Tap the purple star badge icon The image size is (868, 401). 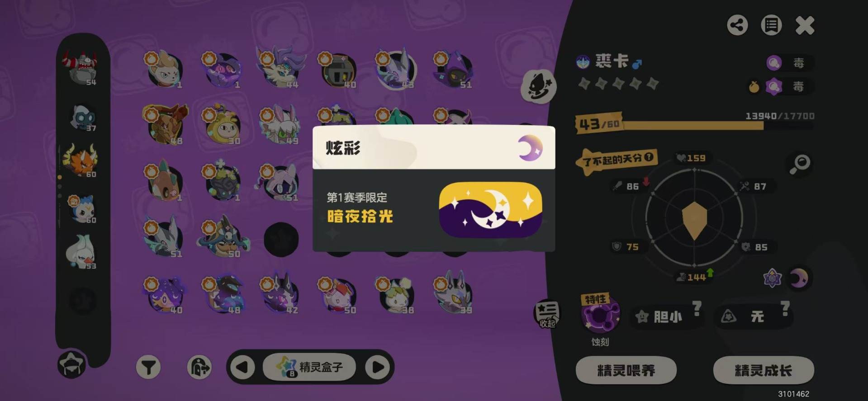[773, 278]
